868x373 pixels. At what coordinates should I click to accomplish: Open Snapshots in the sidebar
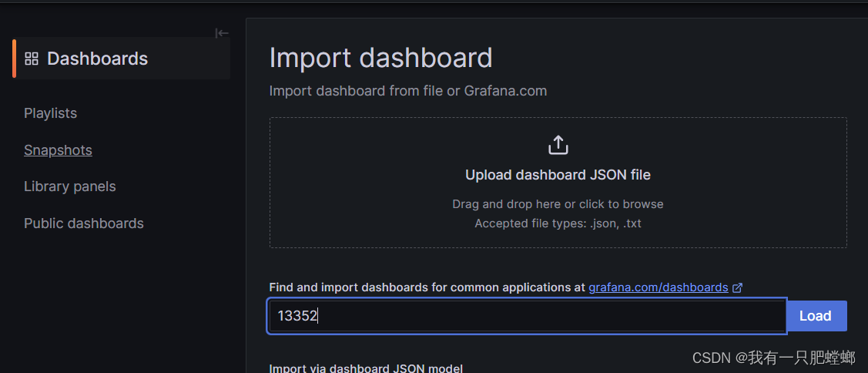[x=58, y=150]
